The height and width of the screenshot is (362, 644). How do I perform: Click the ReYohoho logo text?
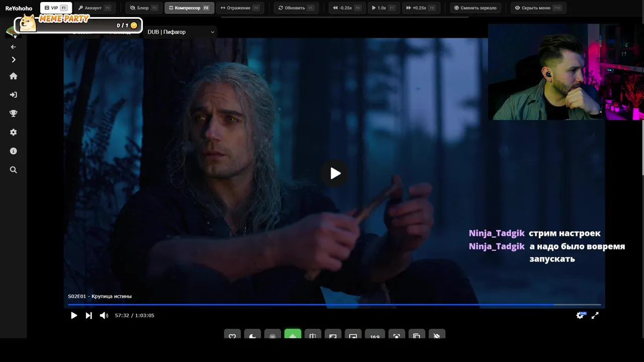19,8
